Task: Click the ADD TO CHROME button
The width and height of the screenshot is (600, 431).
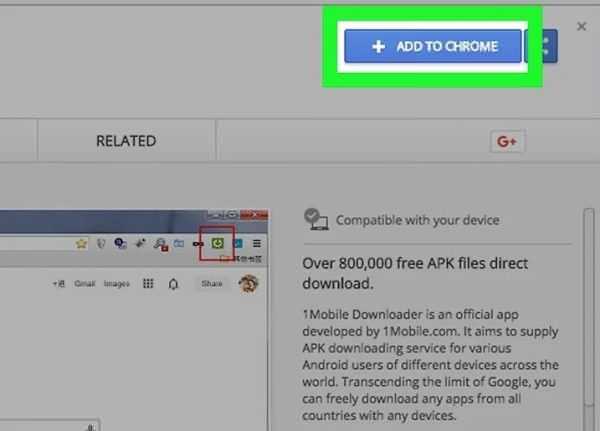Action: point(433,46)
